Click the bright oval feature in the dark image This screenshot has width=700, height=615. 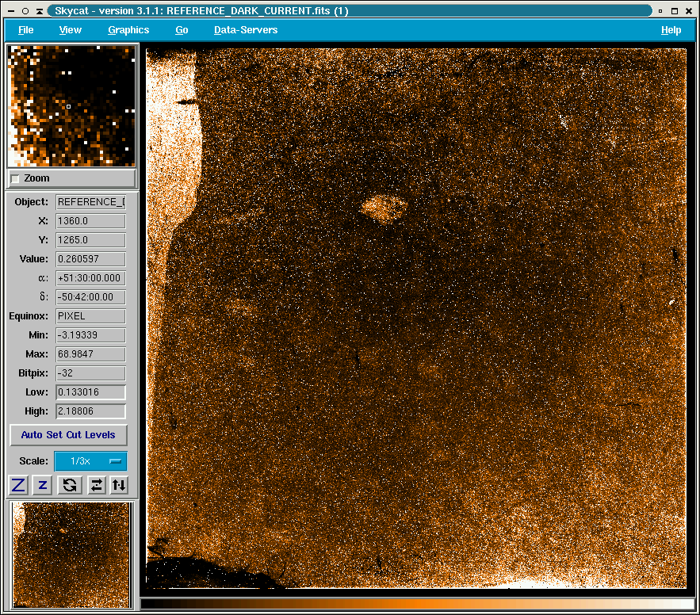384,208
